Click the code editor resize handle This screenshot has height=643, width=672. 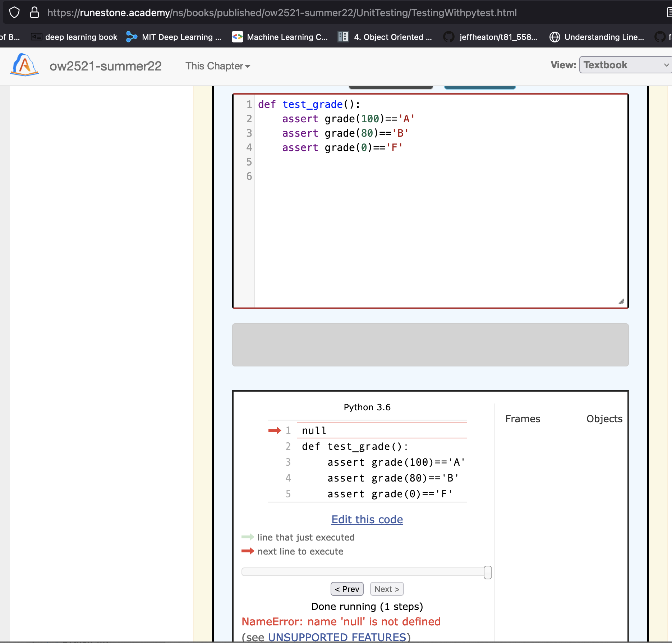(x=621, y=302)
